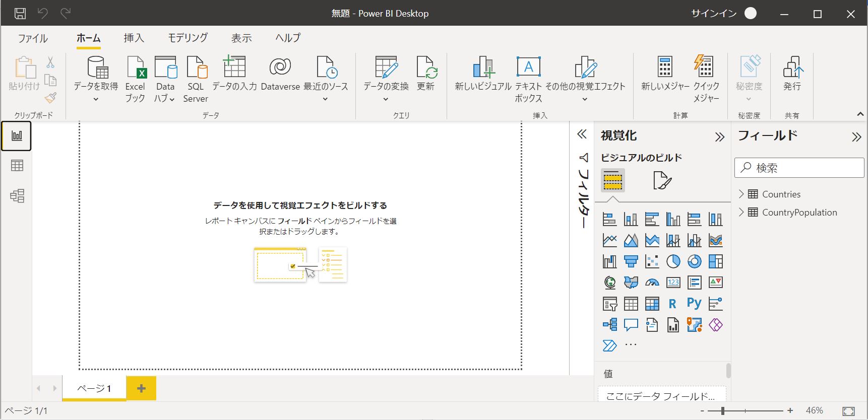Select the KPI visual

tap(715, 283)
